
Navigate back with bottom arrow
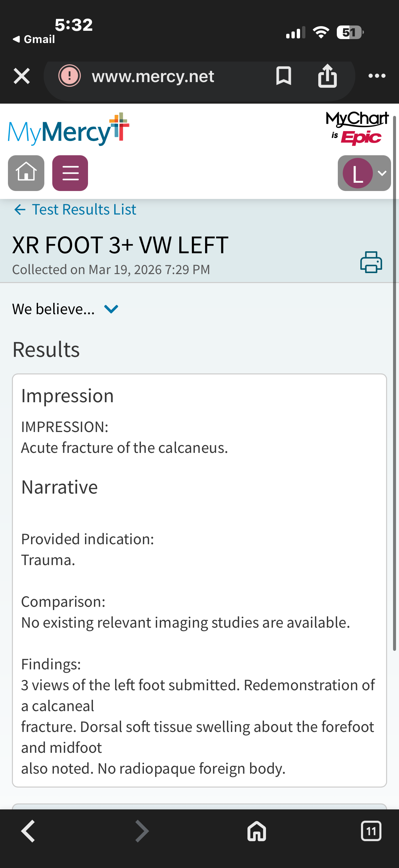point(28,831)
